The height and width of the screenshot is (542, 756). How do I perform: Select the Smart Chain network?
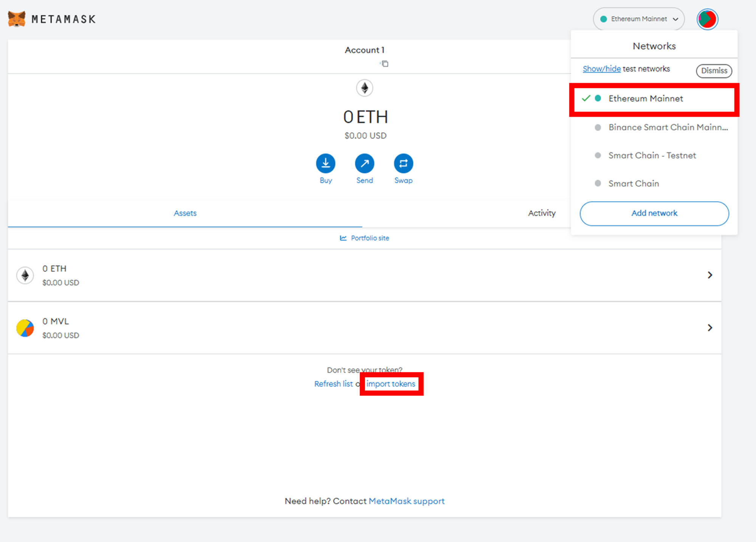click(654, 183)
